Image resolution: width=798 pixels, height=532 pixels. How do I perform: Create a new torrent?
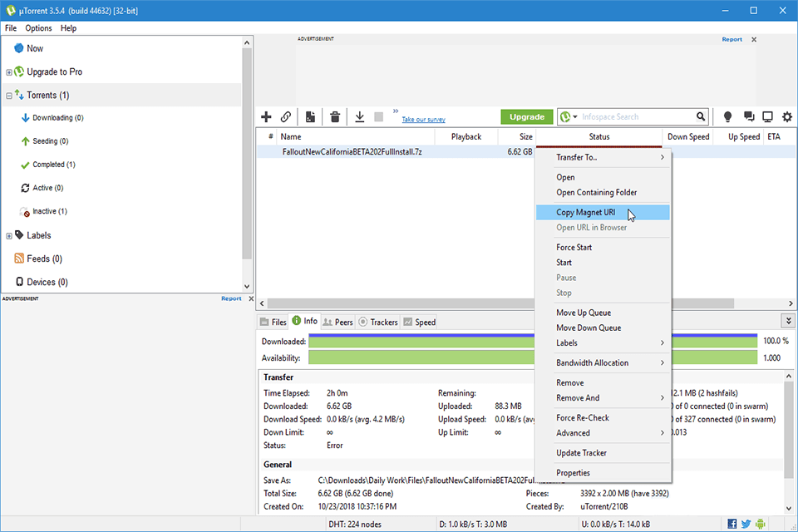(311, 116)
